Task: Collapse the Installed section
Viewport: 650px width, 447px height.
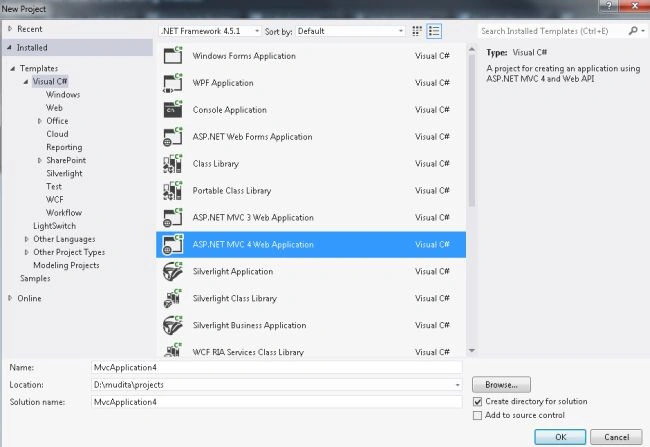Action: tap(9, 47)
